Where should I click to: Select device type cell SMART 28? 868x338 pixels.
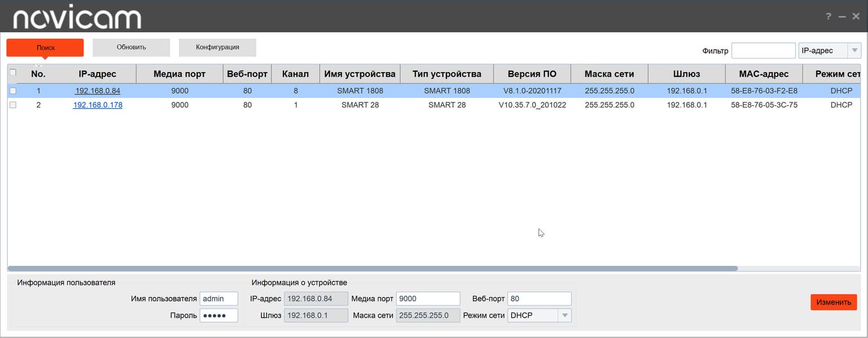[x=447, y=105]
